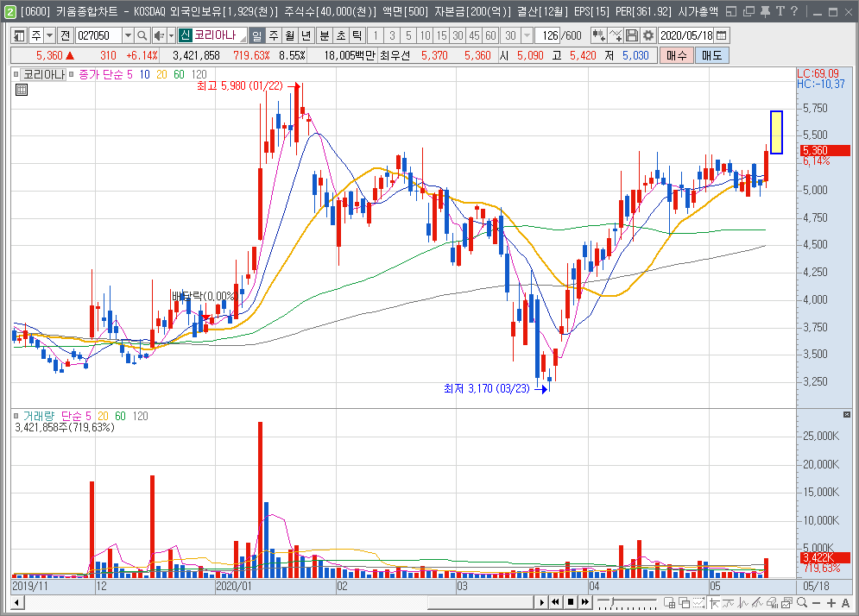Click the horizontal chart scrollbar track
Viewport: 859px width, 616px height.
280,603
